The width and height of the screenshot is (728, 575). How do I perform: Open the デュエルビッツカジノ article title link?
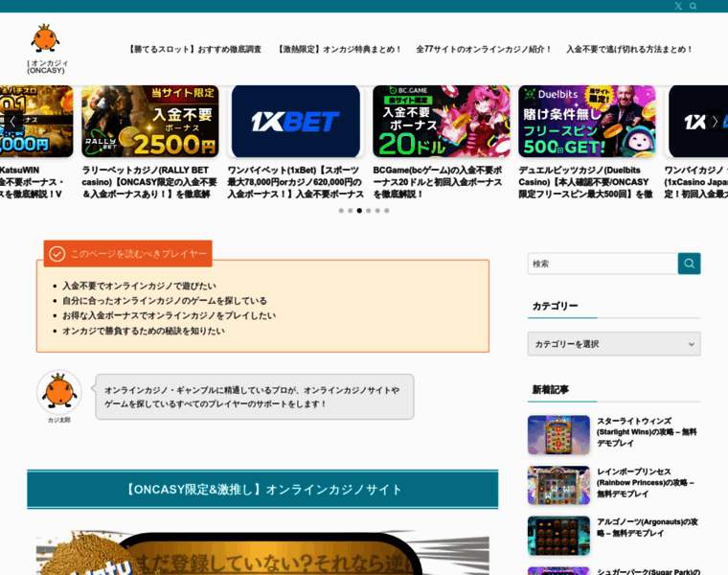click(x=585, y=182)
